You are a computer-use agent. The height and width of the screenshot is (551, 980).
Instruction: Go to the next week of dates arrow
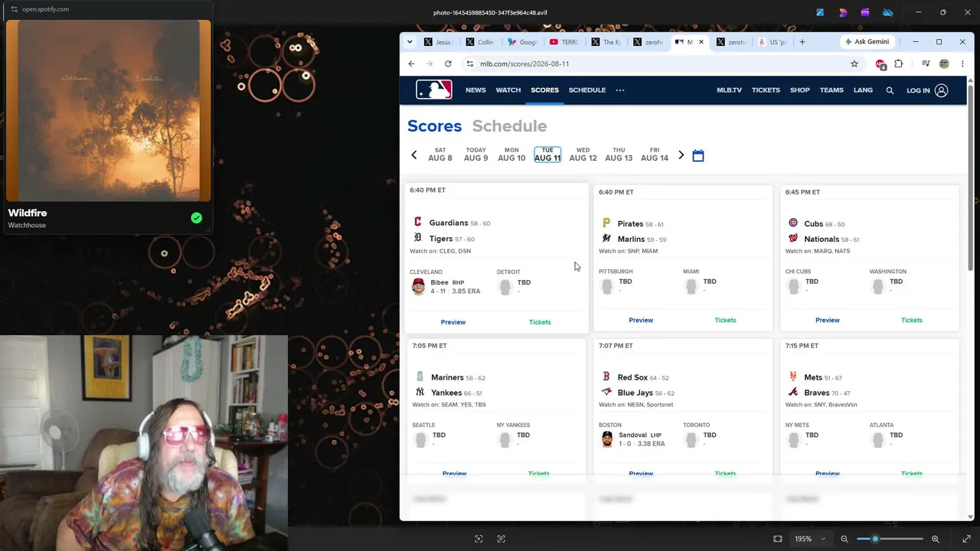click(681, 155)
